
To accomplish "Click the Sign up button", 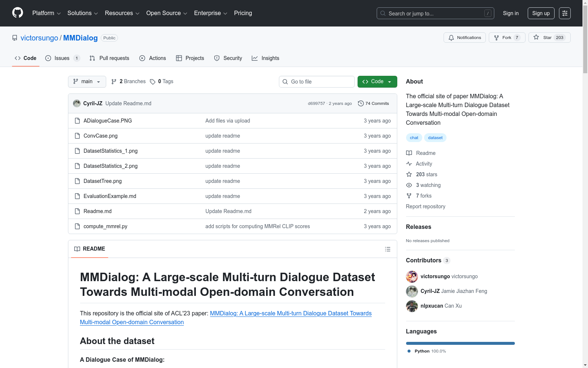I will (541, 13).
